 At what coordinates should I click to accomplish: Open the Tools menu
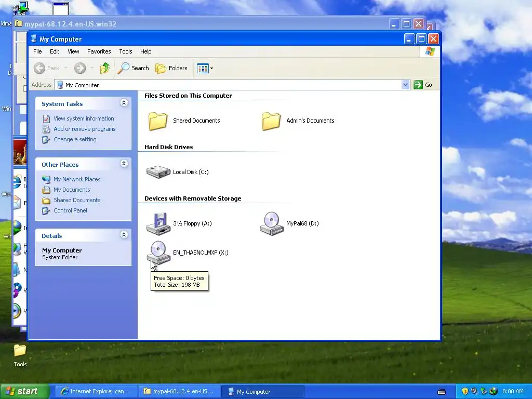coord(126,51)
